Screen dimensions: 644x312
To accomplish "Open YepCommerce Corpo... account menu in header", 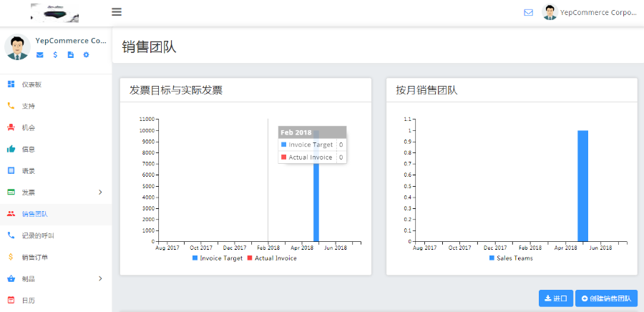I will [598, 12].
